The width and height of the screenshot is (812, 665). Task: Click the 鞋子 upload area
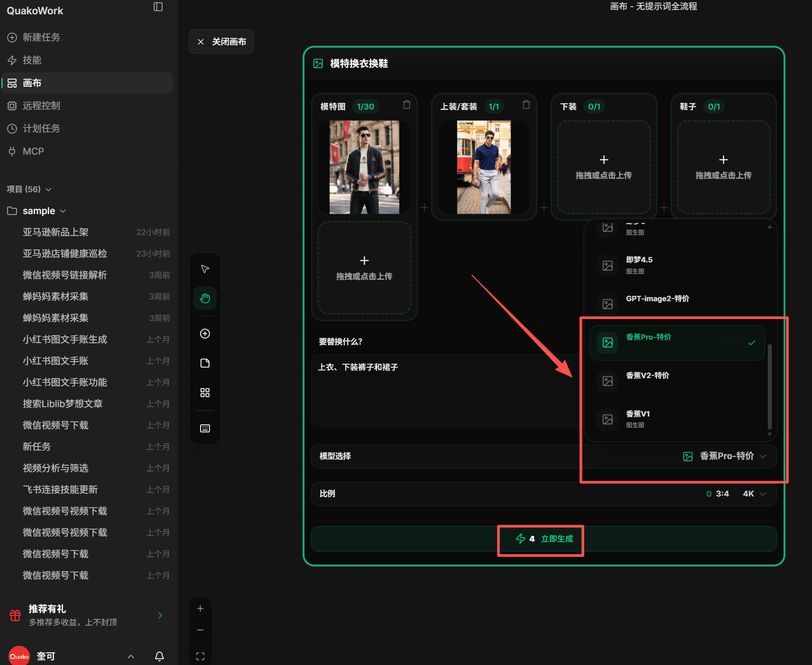point(724,167)
